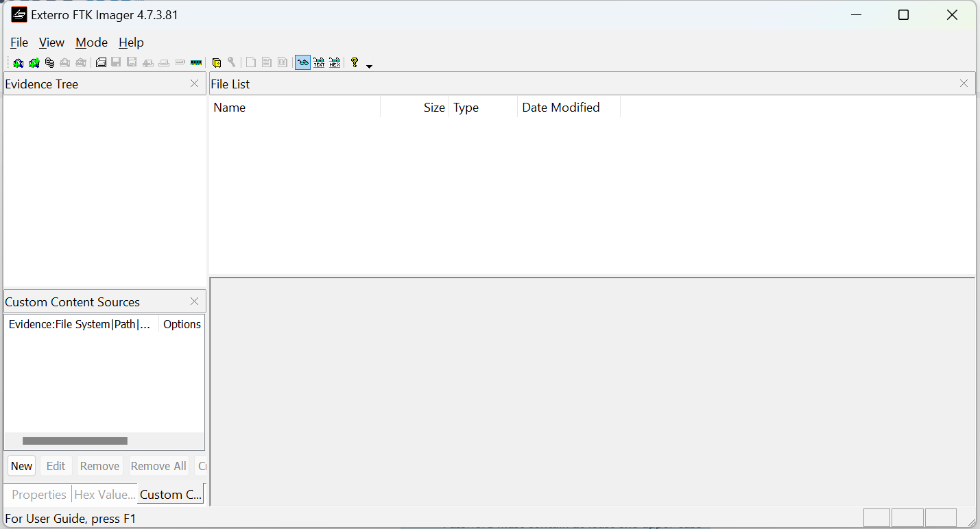Click the FTK Imager title bar app icon

coord(19,14)
